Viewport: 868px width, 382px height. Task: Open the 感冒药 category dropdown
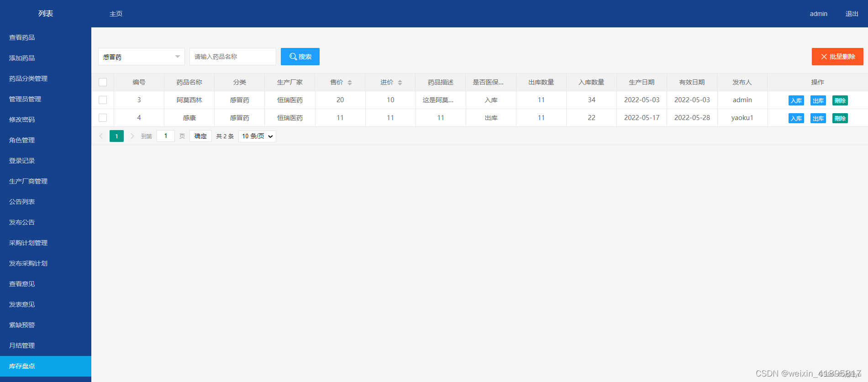pos(142,57)
